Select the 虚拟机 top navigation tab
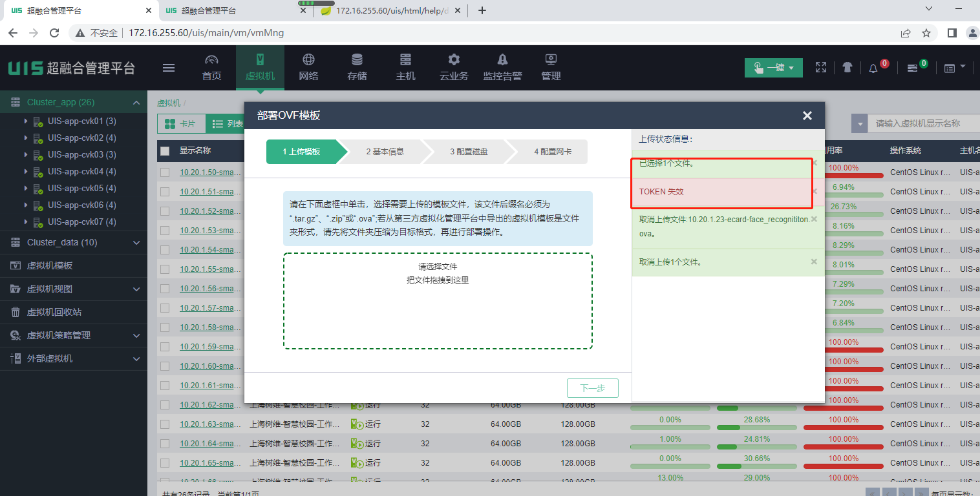Viewport: 980px width, 496px height. point(260,67)
